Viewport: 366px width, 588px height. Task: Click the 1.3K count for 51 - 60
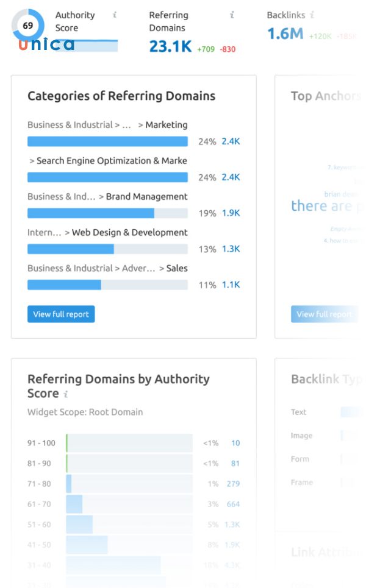pyautogui.click(x=232, y=524)
